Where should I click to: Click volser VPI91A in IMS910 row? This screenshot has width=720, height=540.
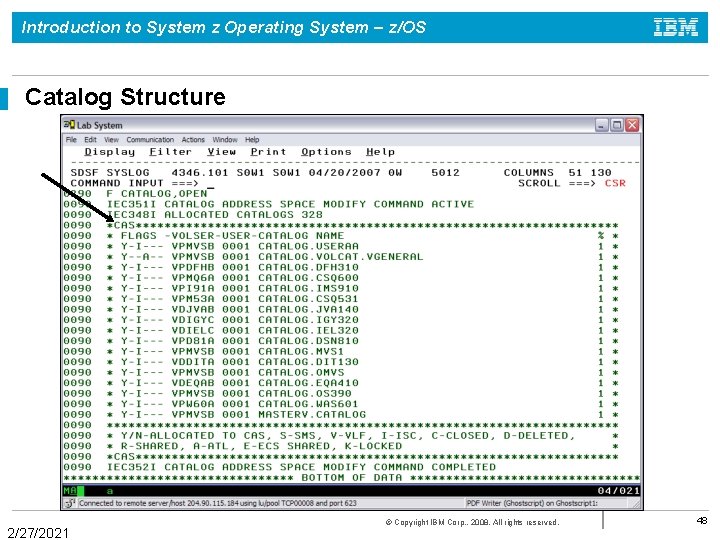pyautogui.click(x=193, y=289)
